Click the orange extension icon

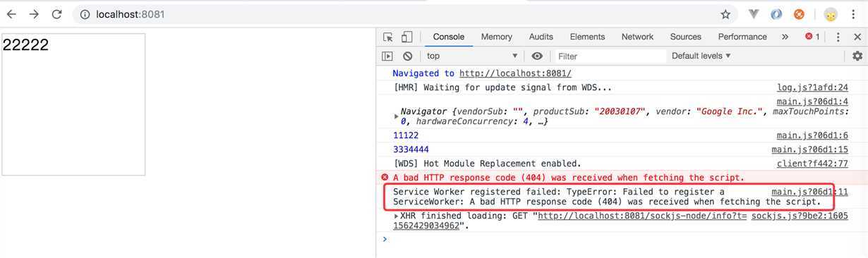coord(799,14)
